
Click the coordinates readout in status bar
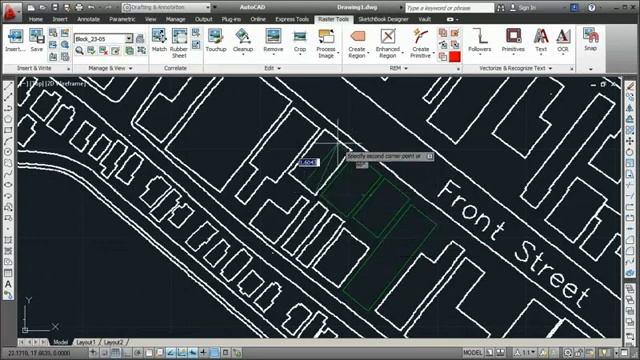39,353
